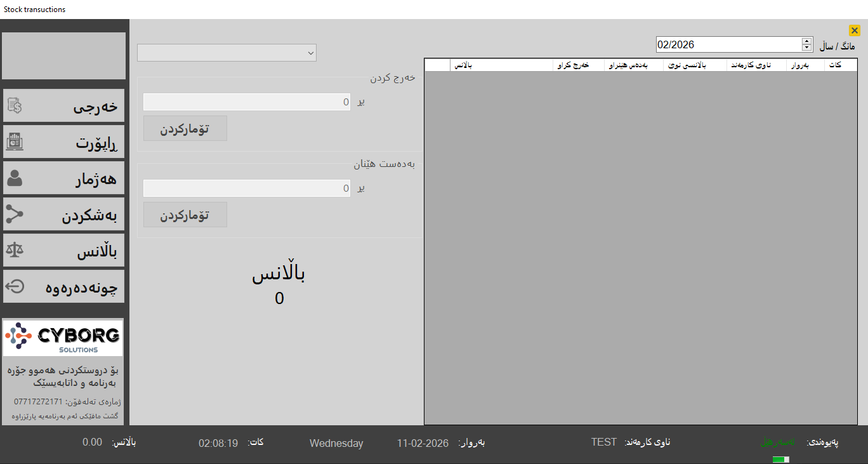Select the بەشکردن share icon
The width and height of the screenshot is (868, 464).
(15, 215)
